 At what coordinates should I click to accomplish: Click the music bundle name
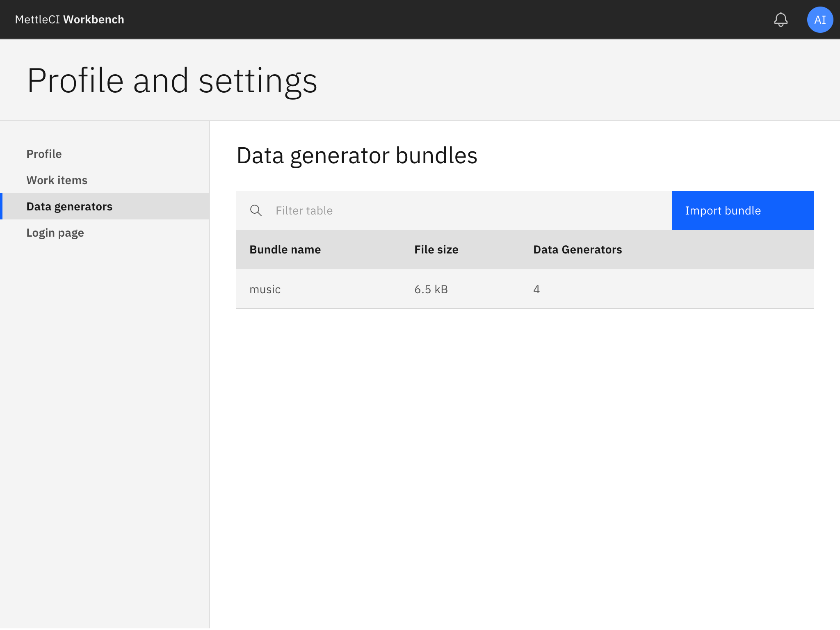(x=265, y=289)
